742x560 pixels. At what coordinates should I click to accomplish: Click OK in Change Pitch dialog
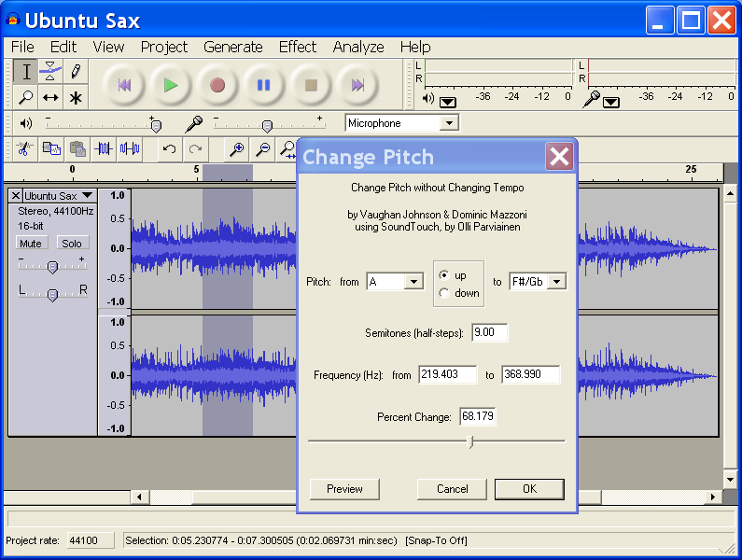pyautogui.click(x=529, y=489)
